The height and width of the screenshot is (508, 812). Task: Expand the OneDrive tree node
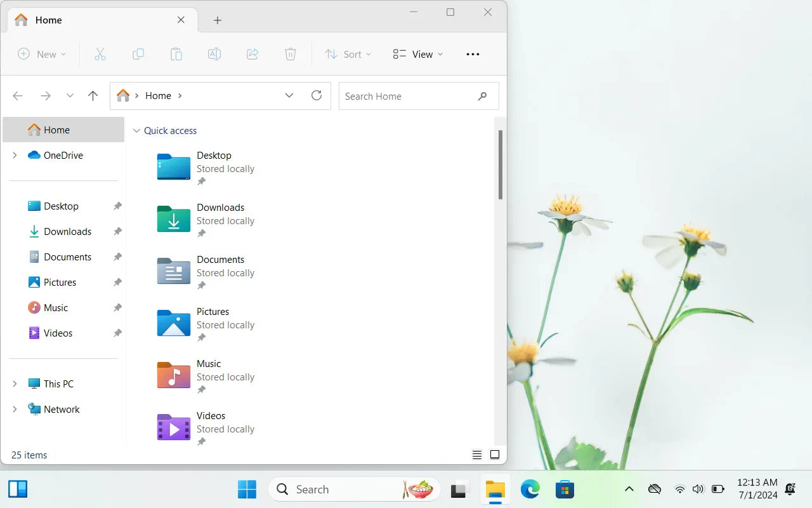pos(15,155)
